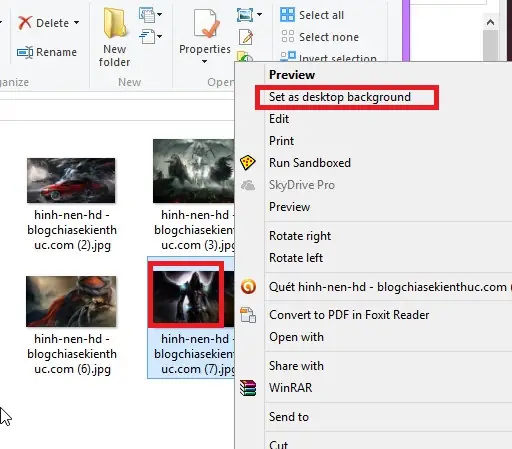Select the red car wallpaper thumbnail (2).jpg
Screen dimensions: 512x449
point(71,180)
